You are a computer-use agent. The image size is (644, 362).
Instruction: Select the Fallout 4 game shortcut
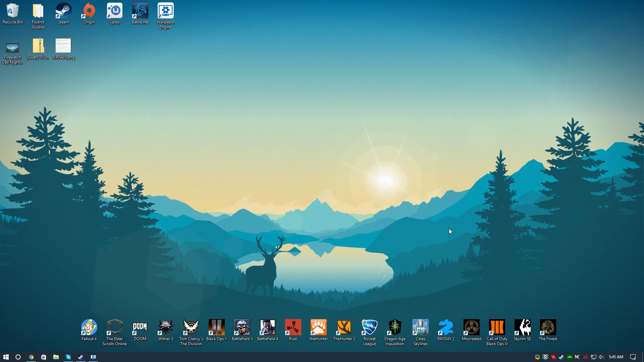(x=89, y=327)
